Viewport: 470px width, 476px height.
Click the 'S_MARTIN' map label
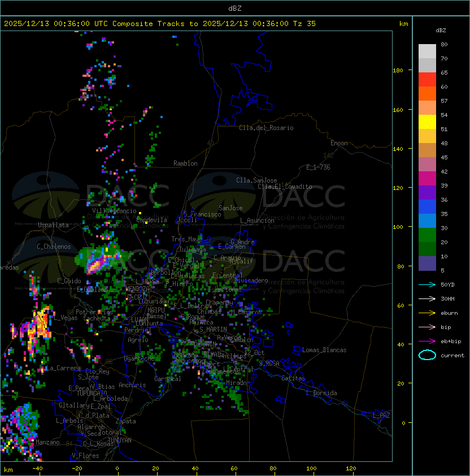pos(213,330)
